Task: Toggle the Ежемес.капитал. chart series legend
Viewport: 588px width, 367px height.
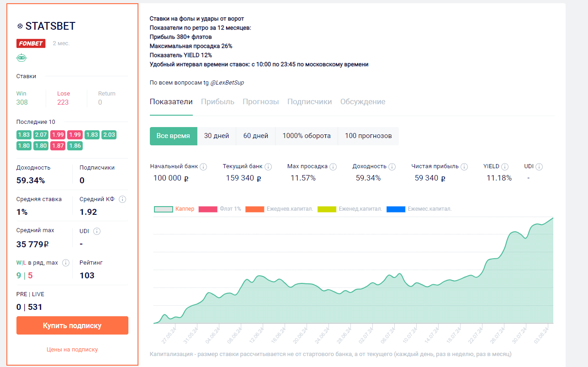Action: [419, 209]
